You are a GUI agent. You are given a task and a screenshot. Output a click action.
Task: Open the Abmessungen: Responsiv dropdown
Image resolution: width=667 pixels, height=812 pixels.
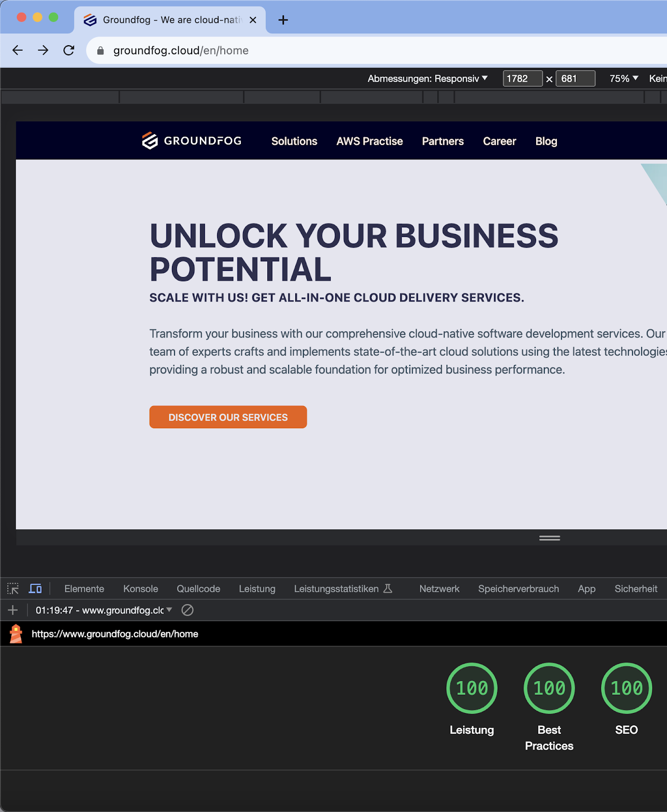428,79
